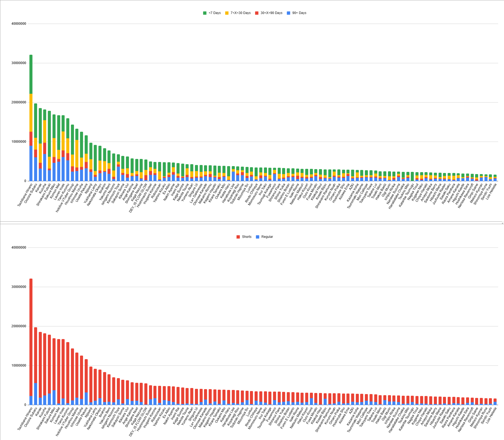Click Komori Met's red Shorts bar segment
This screenshot has width=504, height=440.
(59, 372)
